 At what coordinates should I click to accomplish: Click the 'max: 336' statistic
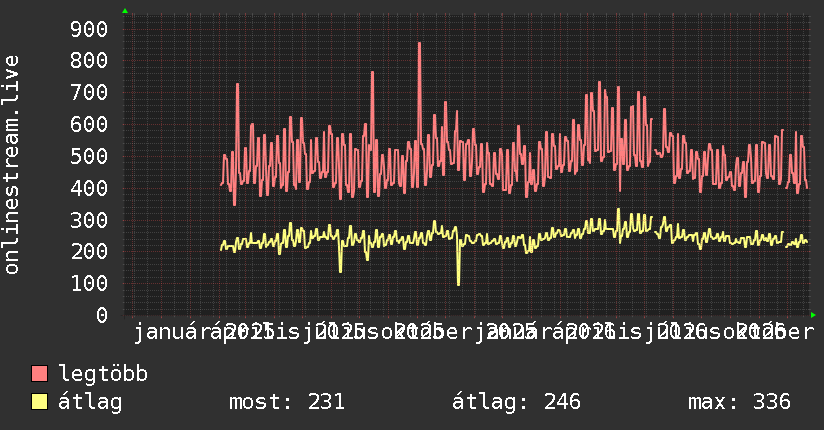[x=739, y=402]
